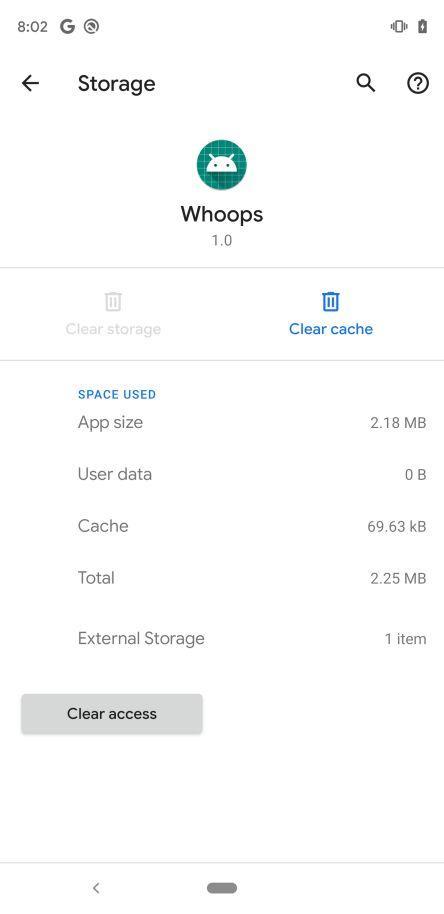Tap the Storage page title

(x=117, y=84)
